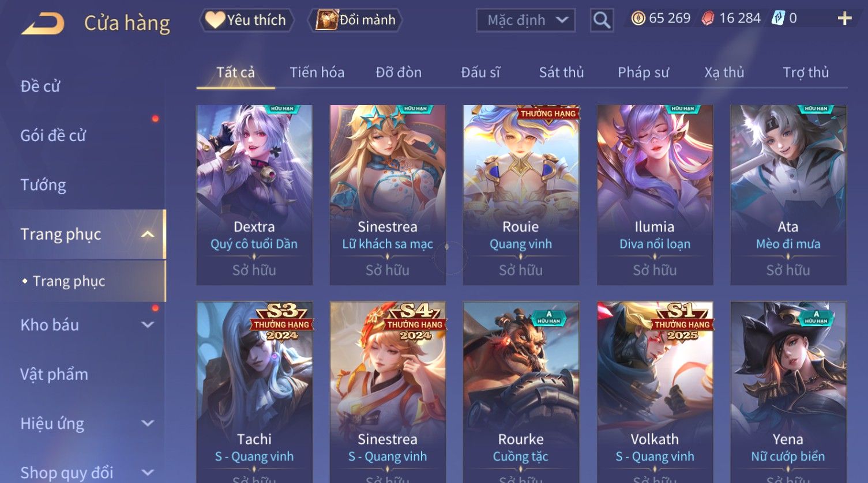Click the golden back arrow icon
Image resolution: width=868 pixels, height=483 pixels.
[43, 24]
